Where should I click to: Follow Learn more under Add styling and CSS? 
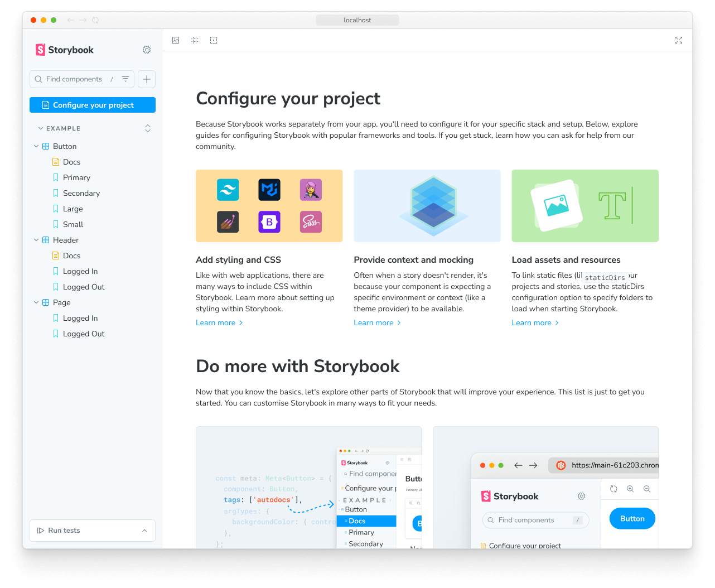click(x=215, y=322)
